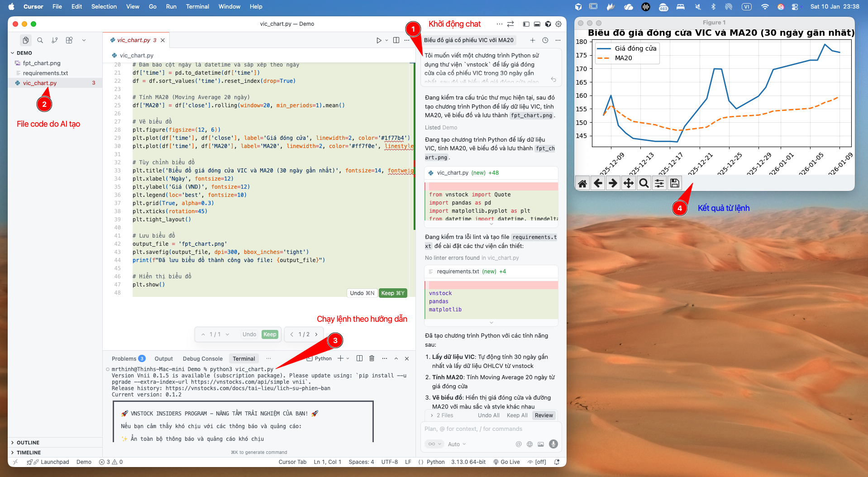The height and width of the screenshot is (477, 868).
Task: Open the Source Control view icon
Action: (x=55, y=40)
